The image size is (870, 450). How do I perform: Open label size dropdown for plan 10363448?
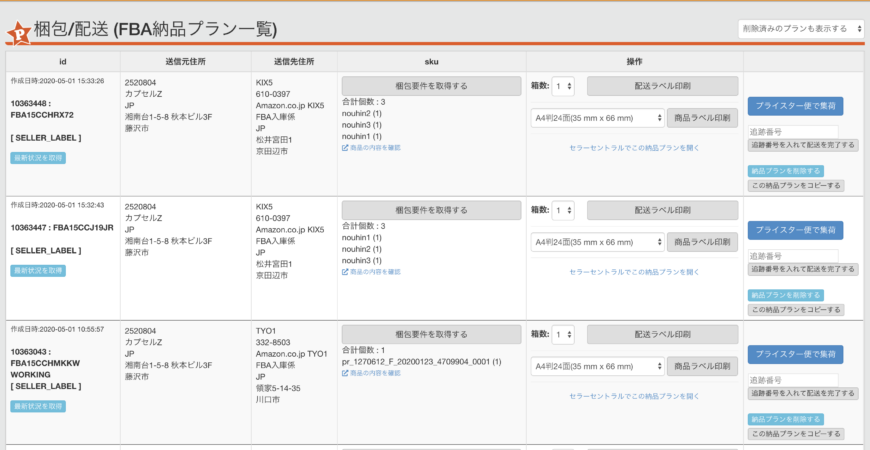[598, 118]
